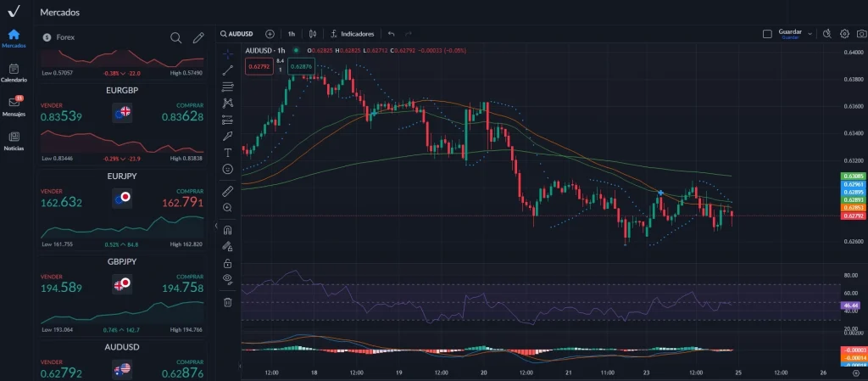Open chart settings gear icon
This screenshot has width=868, height=381.
click(x=845, y=34)
